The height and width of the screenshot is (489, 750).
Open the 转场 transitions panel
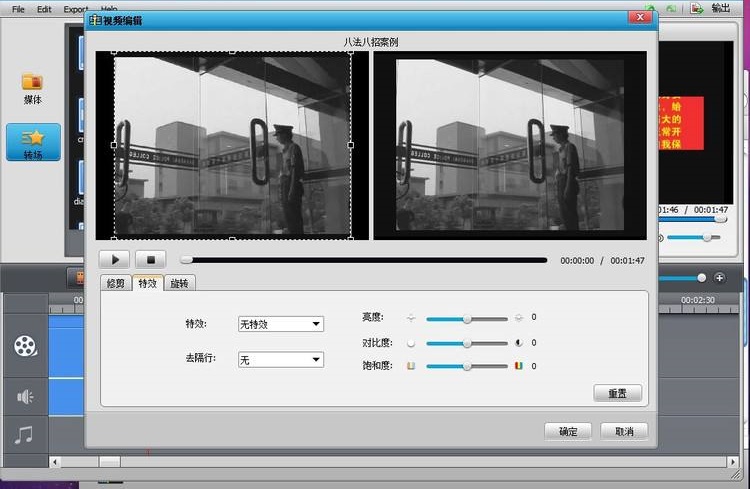coord(33,142)
